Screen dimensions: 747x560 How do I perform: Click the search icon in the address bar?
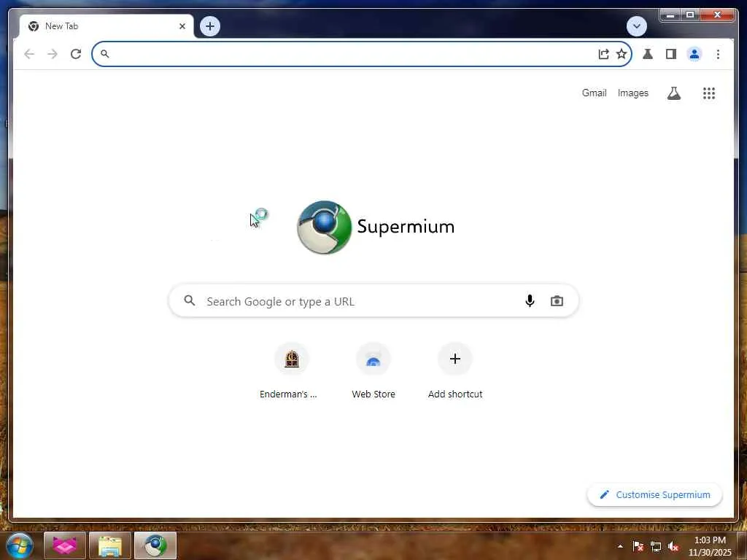click(105, 54)
